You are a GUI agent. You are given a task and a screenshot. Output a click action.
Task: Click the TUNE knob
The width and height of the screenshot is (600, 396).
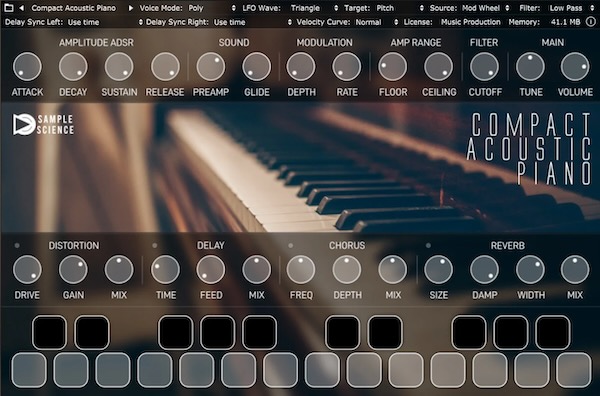click(x=530, y=67)
